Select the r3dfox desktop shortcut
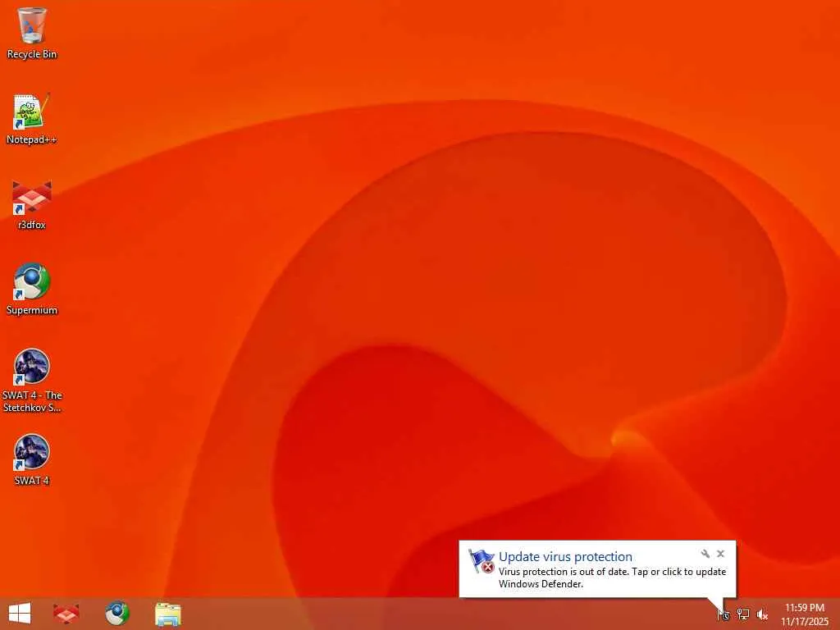This screenshot has width=840, height=630. [x=32, y=204]
